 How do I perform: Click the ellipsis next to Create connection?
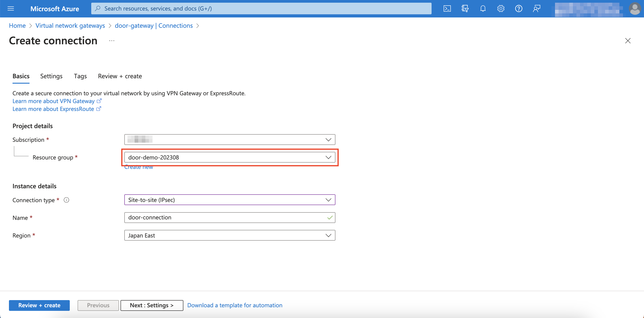[x=112, y=41]
